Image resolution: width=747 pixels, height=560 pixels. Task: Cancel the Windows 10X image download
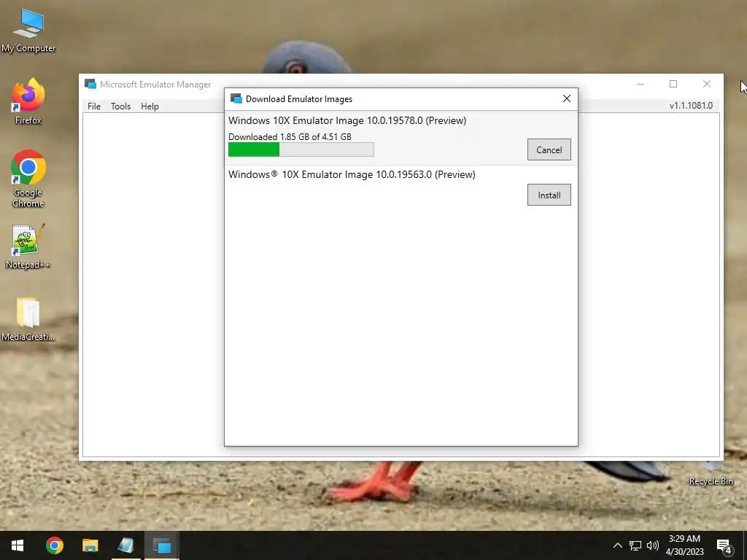pos(549,149)
